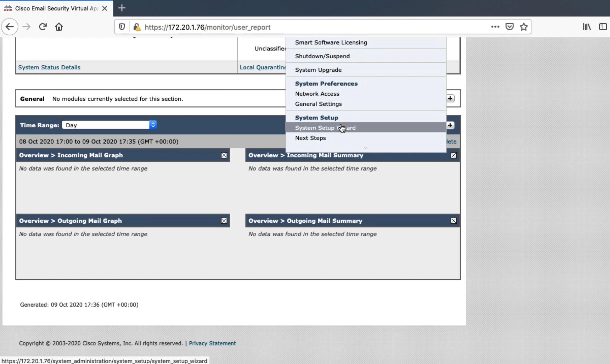Click the System Preferences menu heading
The width and height of the screenshot is (610, 364).
[326, 84]
